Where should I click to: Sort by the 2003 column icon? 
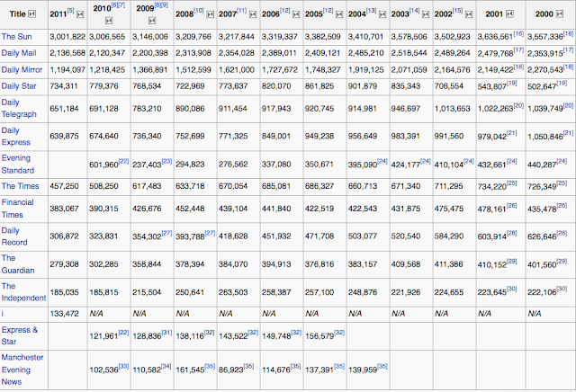coord(426,14)
